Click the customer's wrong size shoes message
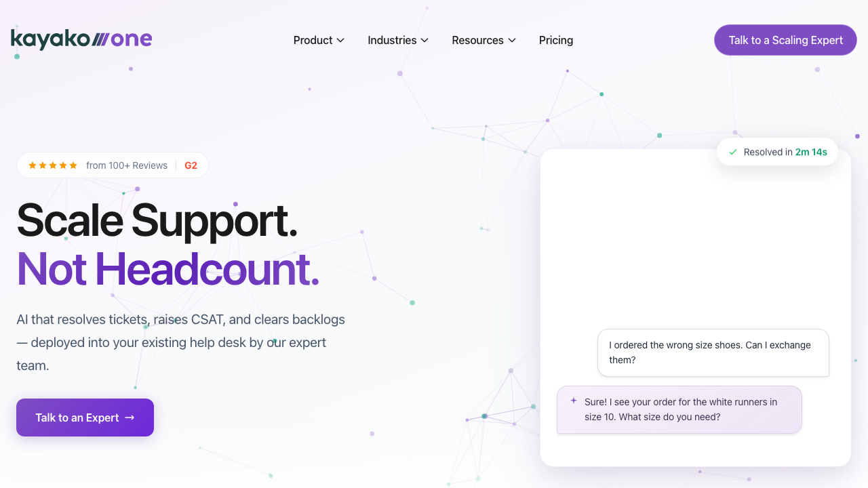 click(713, 352)
